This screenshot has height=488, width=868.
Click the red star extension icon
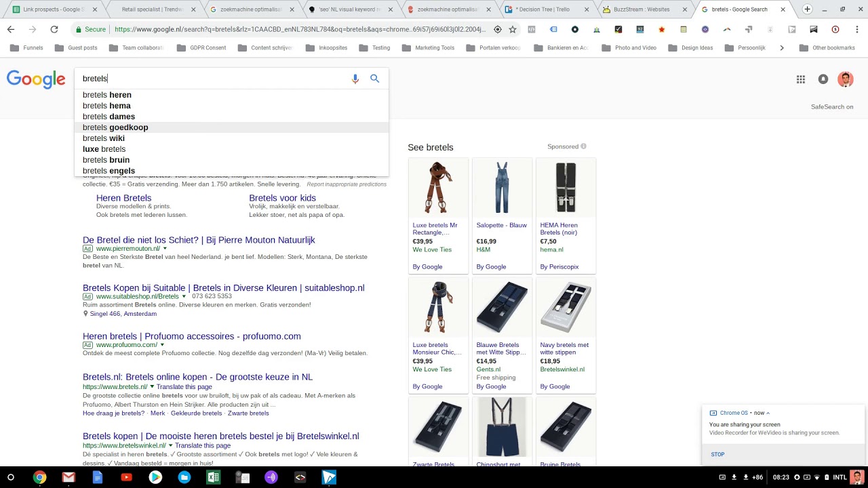click(662, 29)
